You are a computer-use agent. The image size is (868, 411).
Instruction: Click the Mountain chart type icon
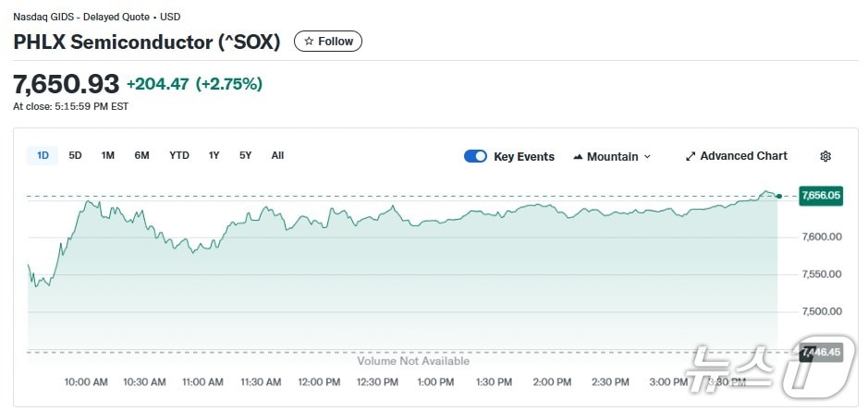pyautogui.click(x=578, y=157)
